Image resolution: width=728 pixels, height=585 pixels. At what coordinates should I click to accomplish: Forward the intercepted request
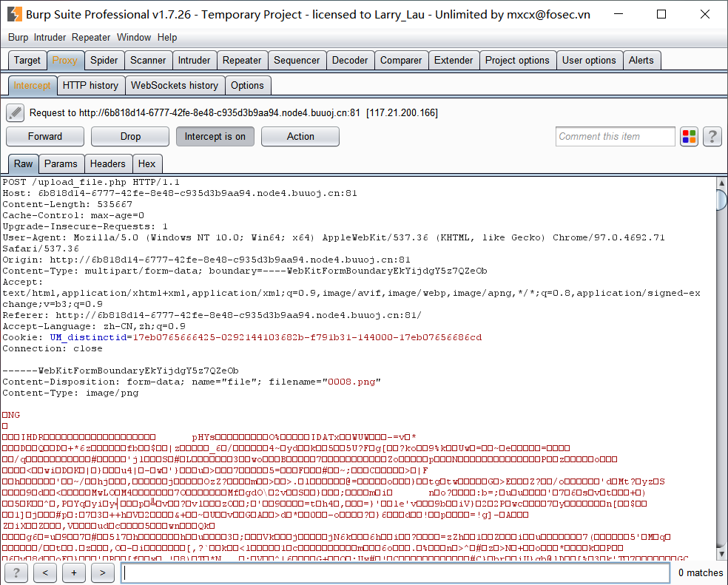45,136
